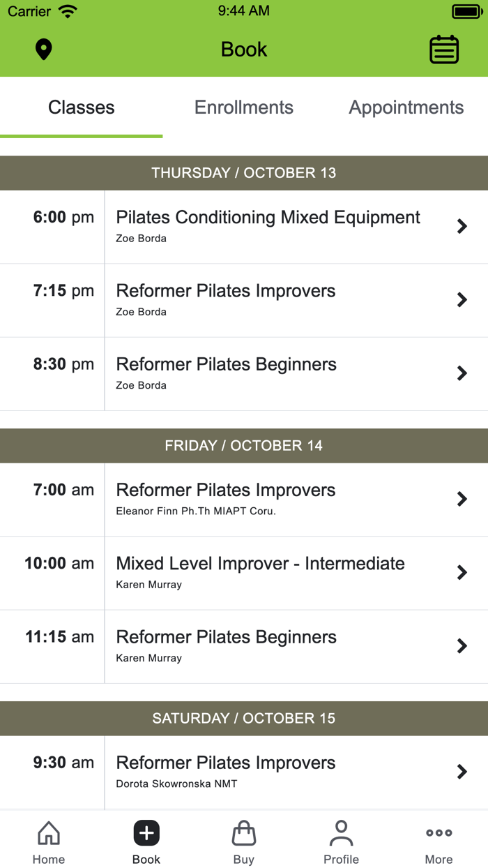Switch to the Appointments tab
Screen dimensions: 488x868
click(x=406, y=107)
